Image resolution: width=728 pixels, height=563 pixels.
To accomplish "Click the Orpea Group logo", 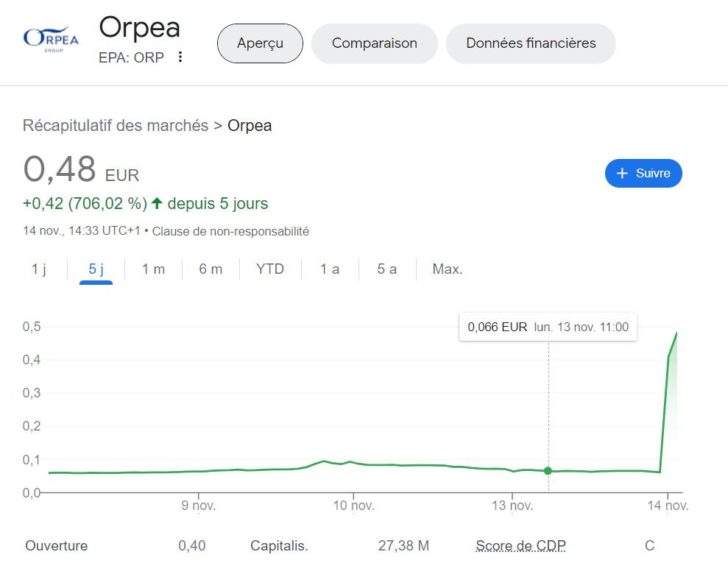I will coord(51,38).
